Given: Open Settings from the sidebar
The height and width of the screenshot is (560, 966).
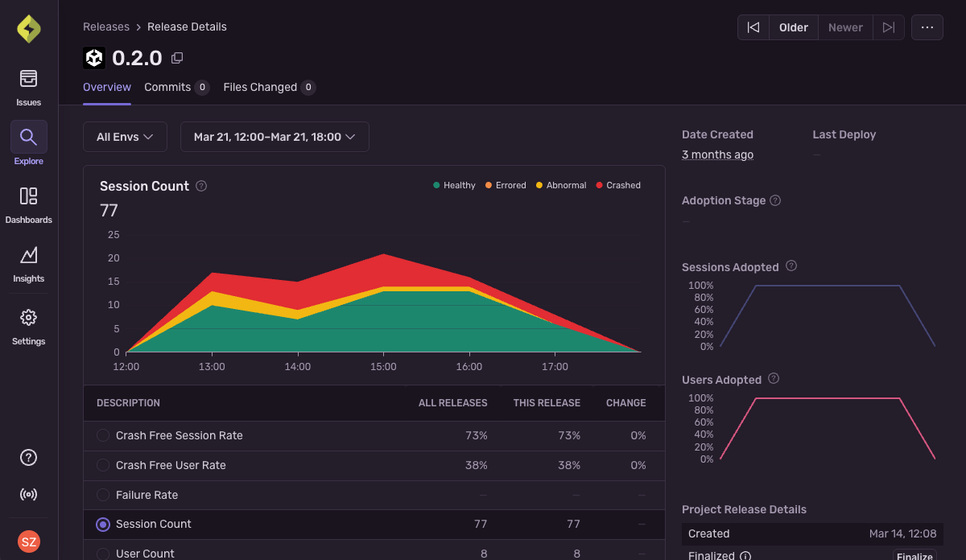Looking at the screenshot, I should point(28,326).
